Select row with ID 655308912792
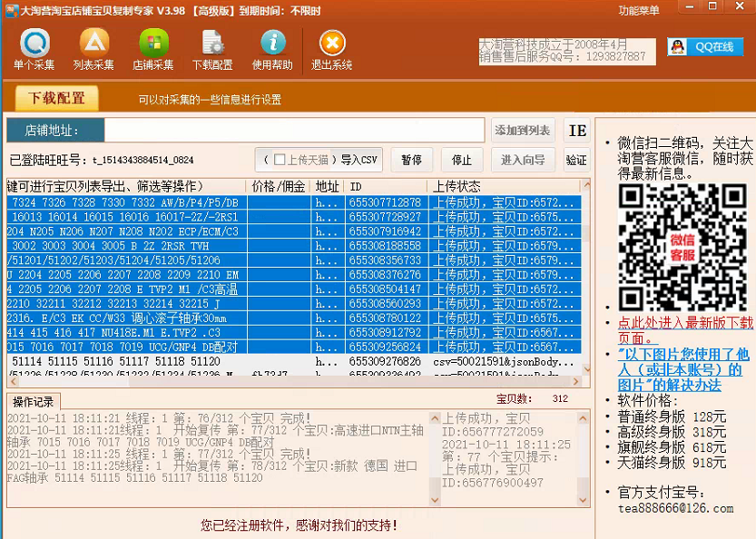The image size is (756, 539). [294, 333]
